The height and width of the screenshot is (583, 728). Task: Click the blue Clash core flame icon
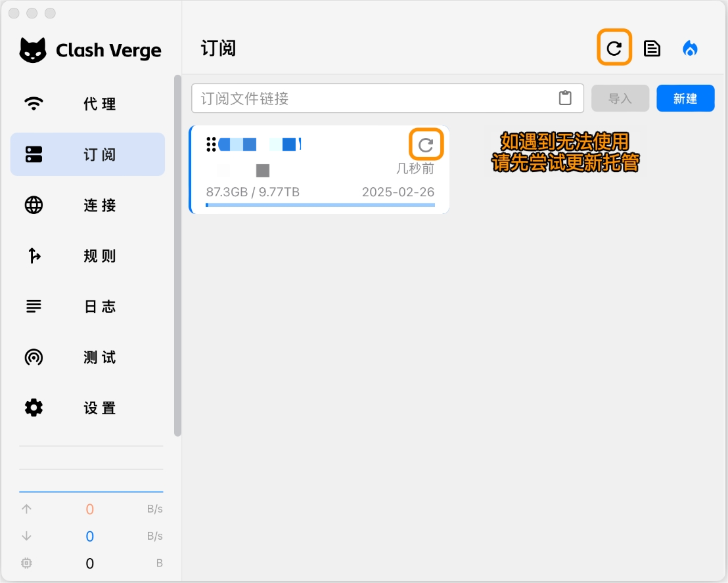(690, 48)
